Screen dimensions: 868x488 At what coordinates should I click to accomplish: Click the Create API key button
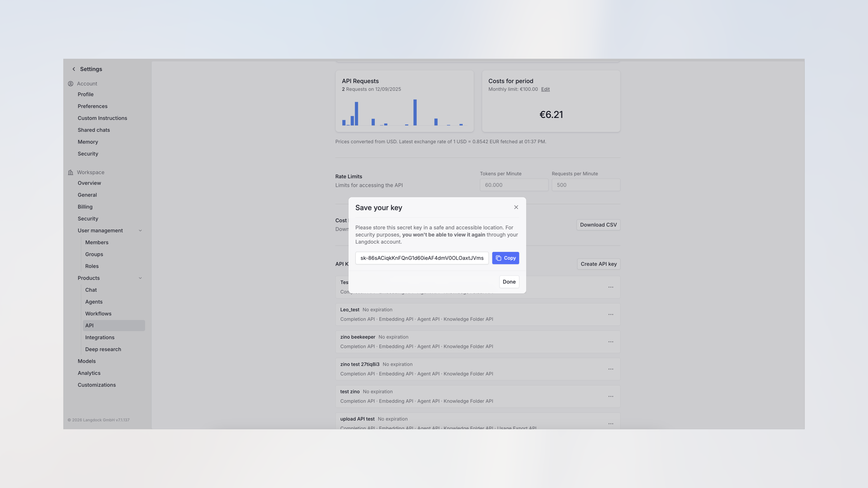pos(598,264)
